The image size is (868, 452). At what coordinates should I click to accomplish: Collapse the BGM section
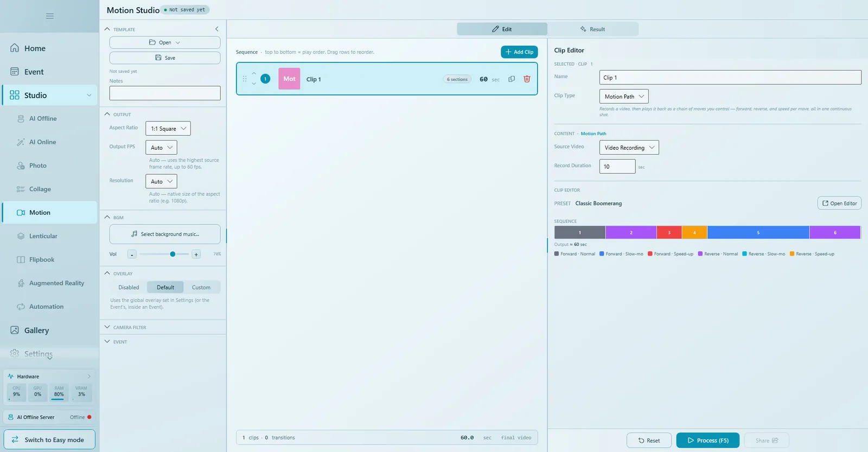pos(107,217)
